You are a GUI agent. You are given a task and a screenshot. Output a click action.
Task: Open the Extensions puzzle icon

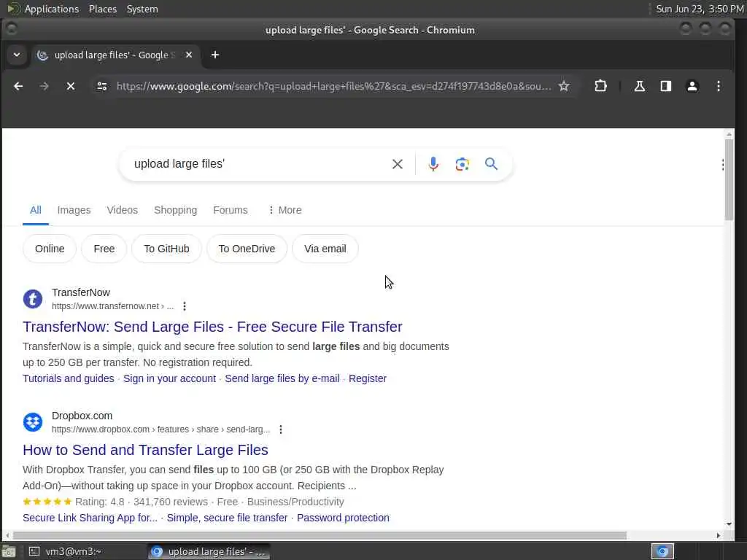(601, 86)
